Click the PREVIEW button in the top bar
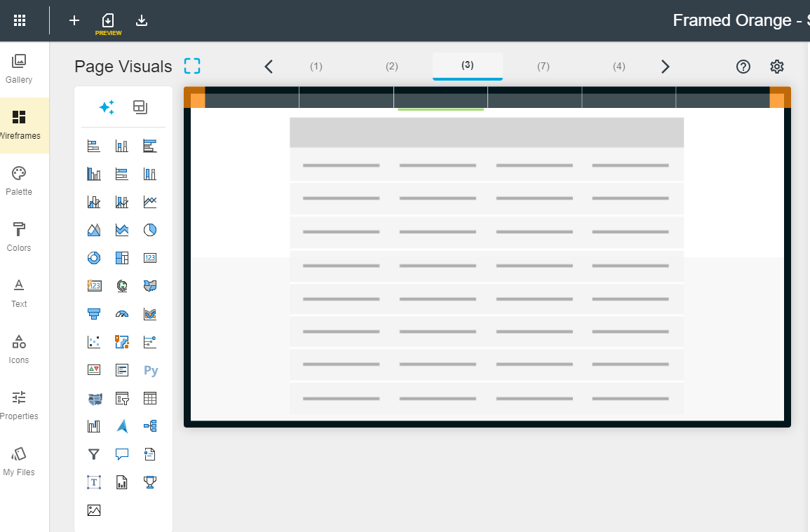Screen dimensions: 810x532 coord(108,21)
